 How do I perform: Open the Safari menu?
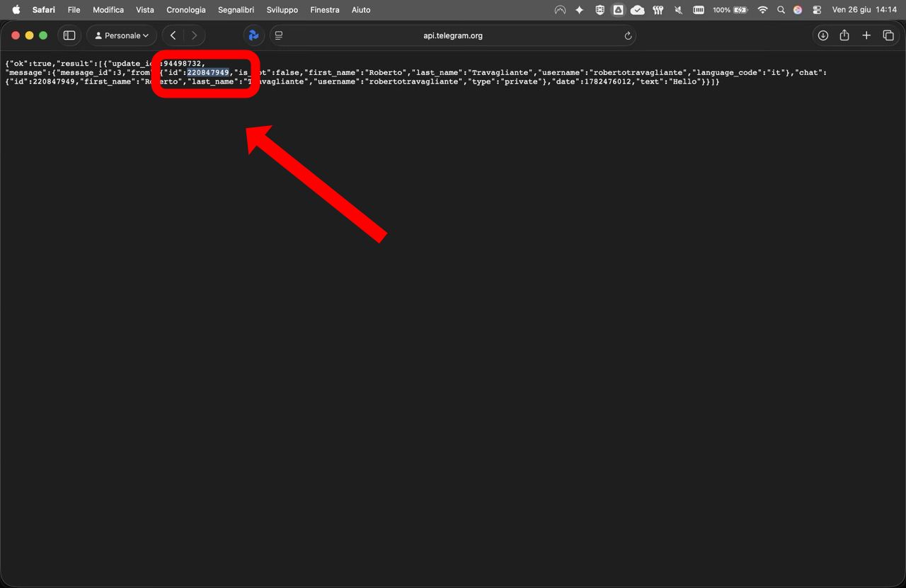click(44, 10)
